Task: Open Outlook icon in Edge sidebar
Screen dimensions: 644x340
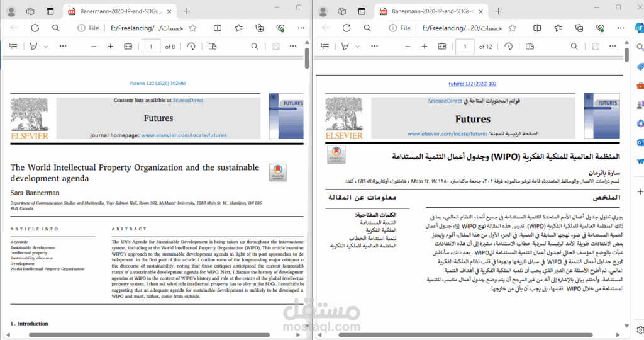Action: tap(640, 142)
